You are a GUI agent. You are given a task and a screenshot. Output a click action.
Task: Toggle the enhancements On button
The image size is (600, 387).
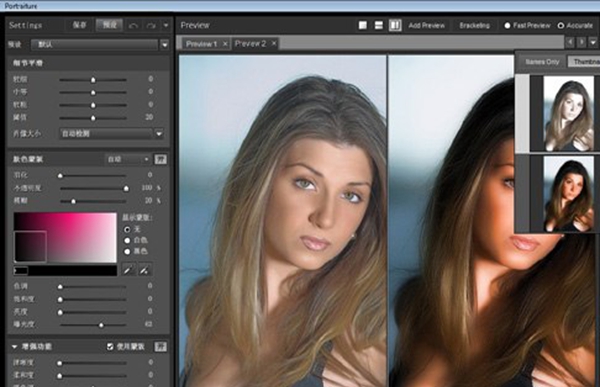coord(160,347)
